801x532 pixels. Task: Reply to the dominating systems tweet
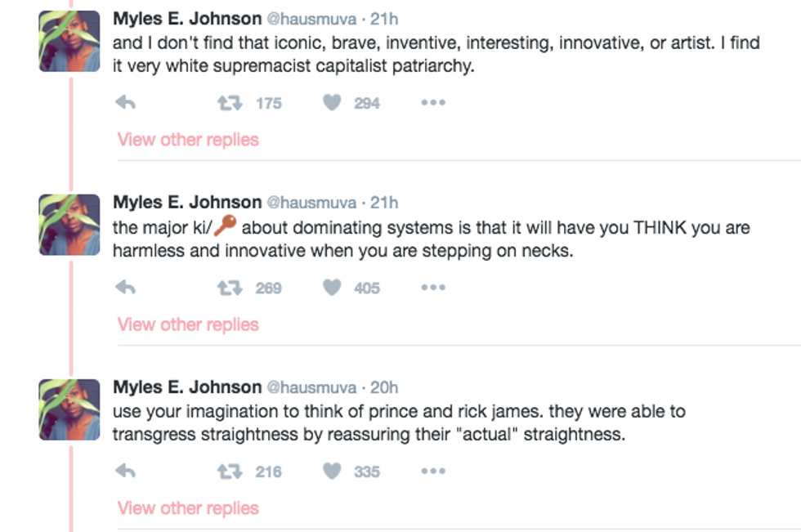[125, 288]
